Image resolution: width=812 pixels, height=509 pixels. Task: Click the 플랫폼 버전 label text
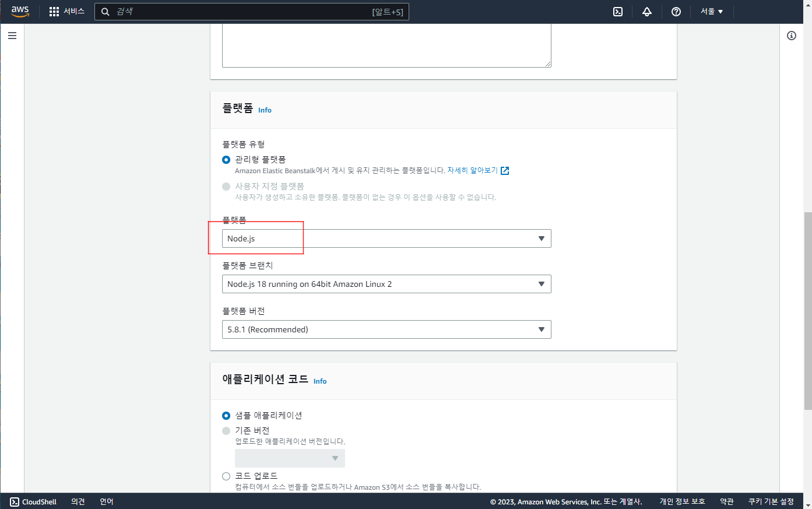244,311
